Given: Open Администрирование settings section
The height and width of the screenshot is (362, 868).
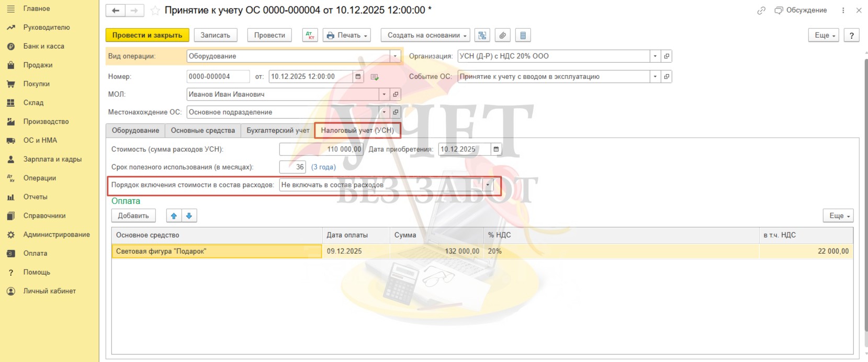Looking at the screenshot, I should pos(56,234).
